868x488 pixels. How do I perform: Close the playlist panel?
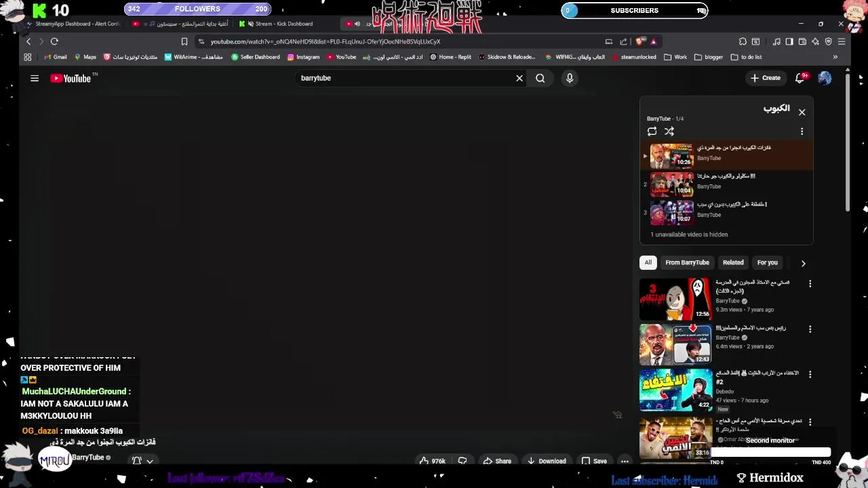802,112
